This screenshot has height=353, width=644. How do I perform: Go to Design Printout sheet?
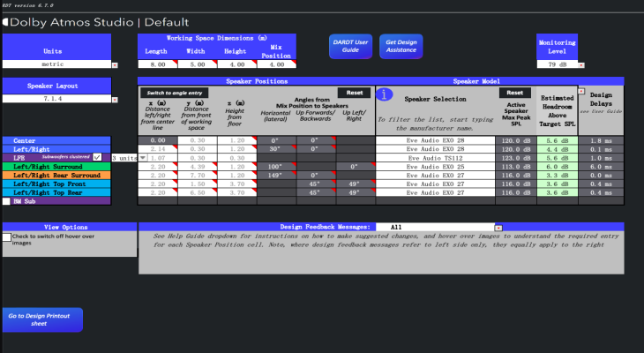click(41, 319)
